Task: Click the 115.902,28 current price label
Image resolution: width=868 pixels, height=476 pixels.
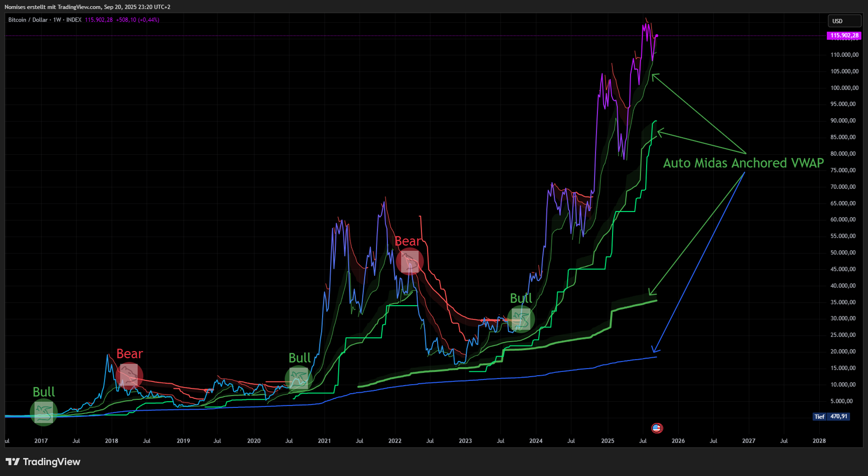Action: (844, 35)
